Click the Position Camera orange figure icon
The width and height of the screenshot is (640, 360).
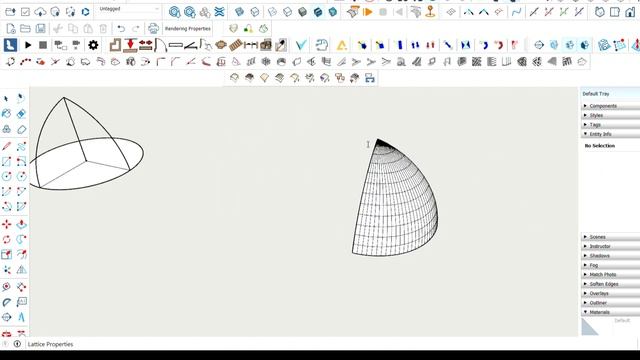click(x=430, y=12)
